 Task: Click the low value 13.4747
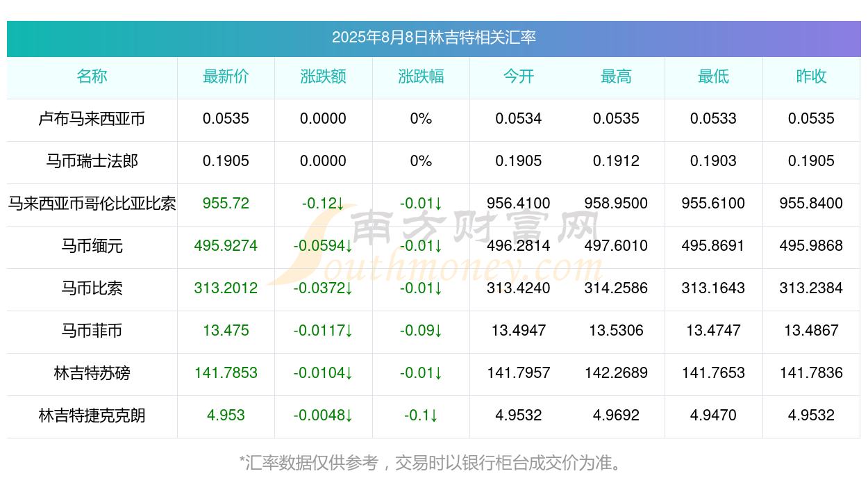click(713, 331)
